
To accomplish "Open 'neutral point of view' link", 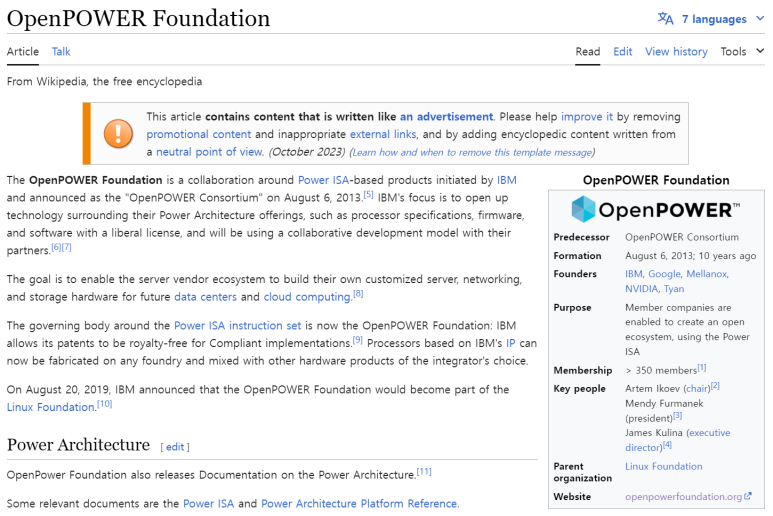I will tap(210, 152).
